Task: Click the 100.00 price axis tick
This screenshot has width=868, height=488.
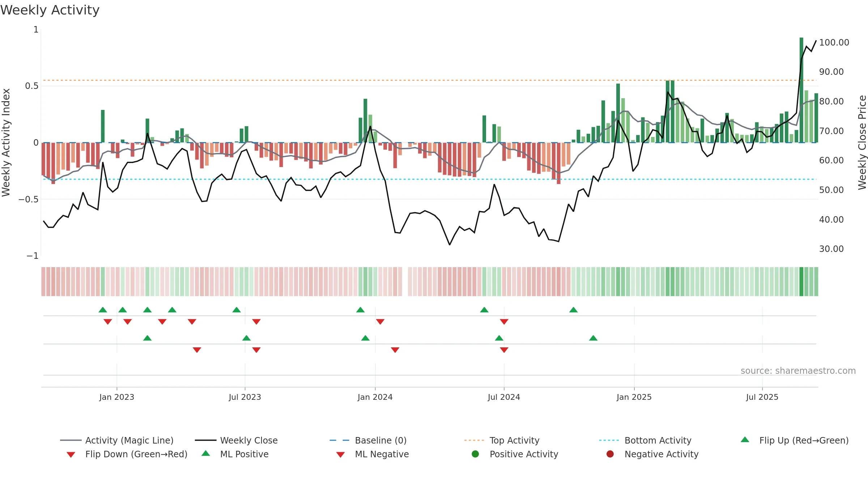Action: (834, 42)
